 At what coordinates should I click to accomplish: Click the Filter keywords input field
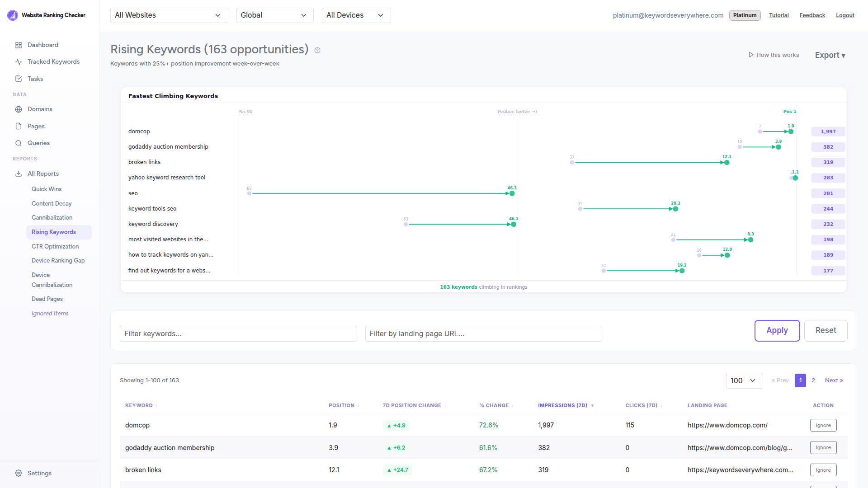[x=238, y=333]
